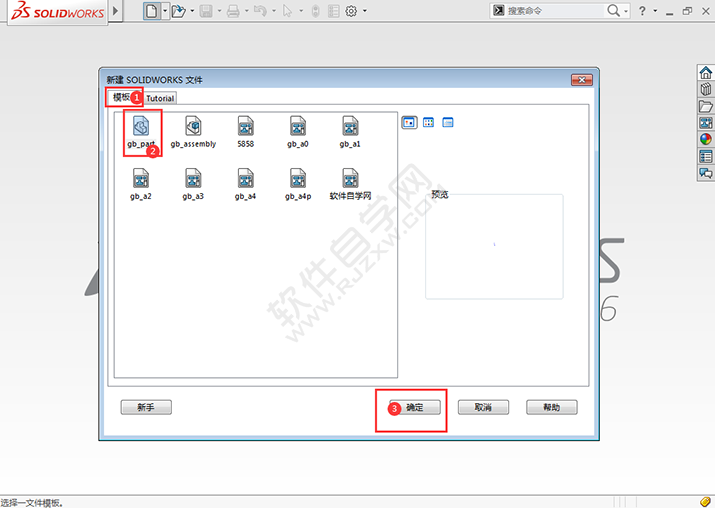Viewport: 715px width, 508px height.
Task: Open the SOLIDWORKS Resources home tab
Action: (x=705, y=73)
